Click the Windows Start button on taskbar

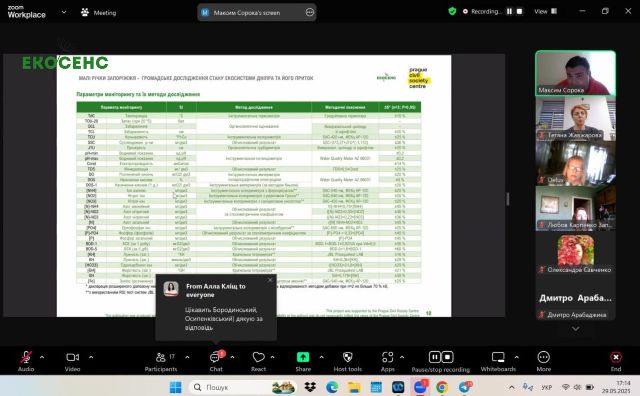(x=176, y=387)
